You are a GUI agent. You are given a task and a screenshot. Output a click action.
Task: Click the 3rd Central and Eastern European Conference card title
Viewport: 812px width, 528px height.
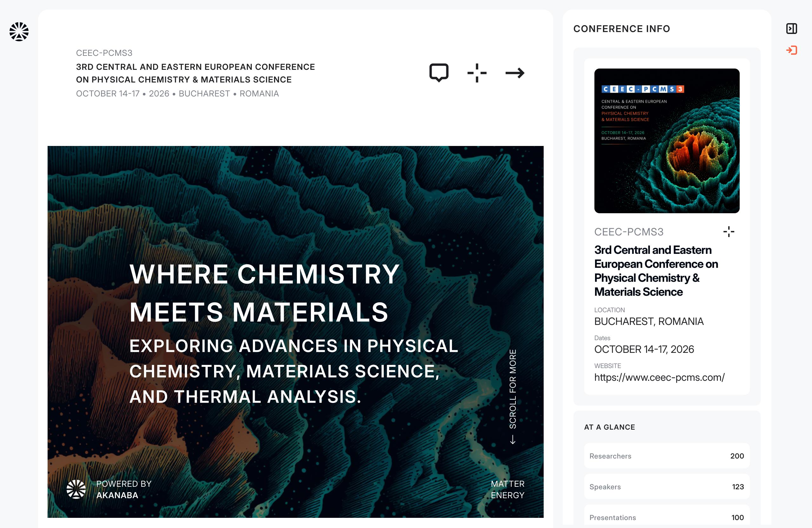(656, 271)
